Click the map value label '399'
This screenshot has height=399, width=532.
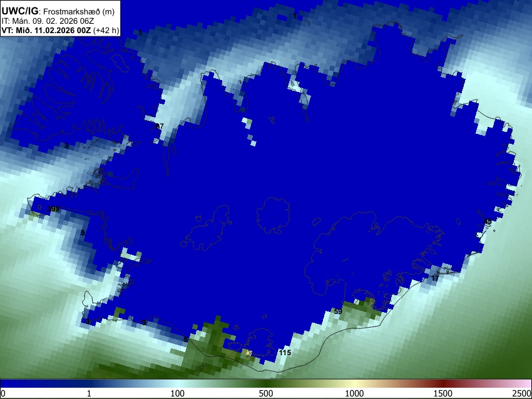tap(54, 209)
